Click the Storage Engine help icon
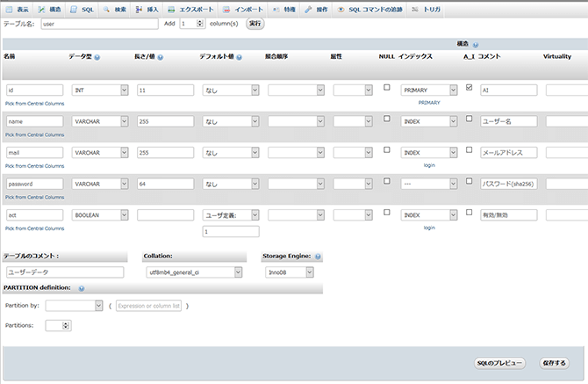 (319, 257)
